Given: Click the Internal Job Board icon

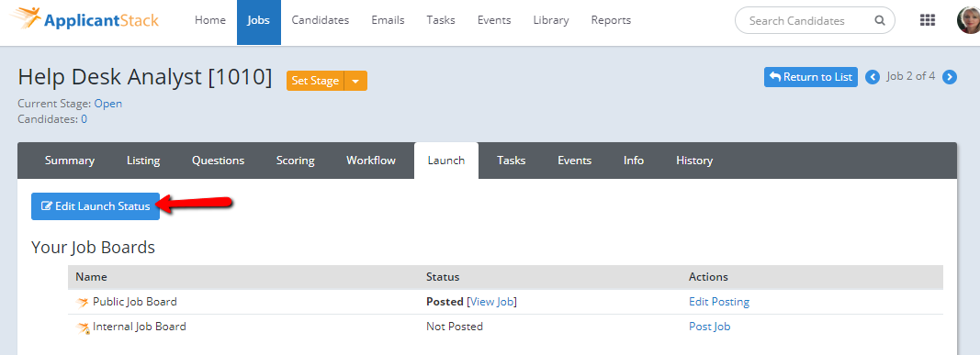Looking at the screenshot, I should (x=83, y=327).
